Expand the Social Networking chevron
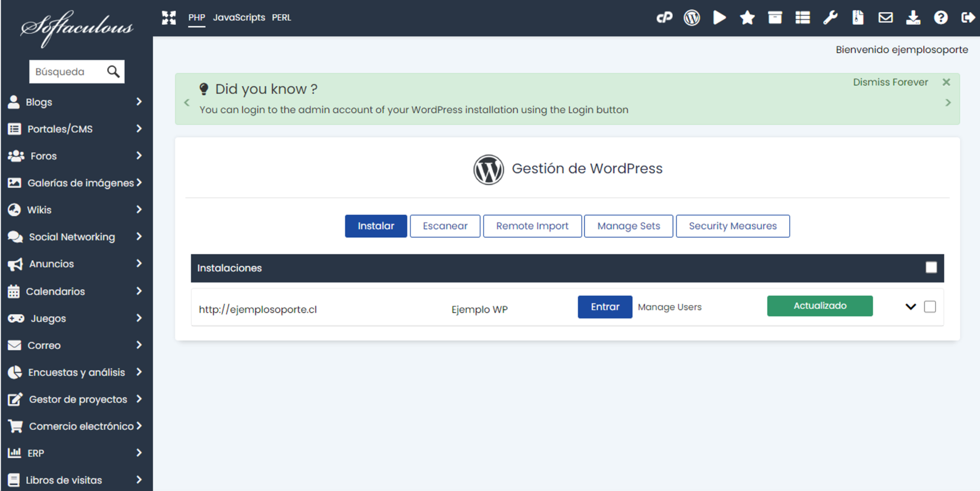Viewport: 980px width, 491px height. 139,236
